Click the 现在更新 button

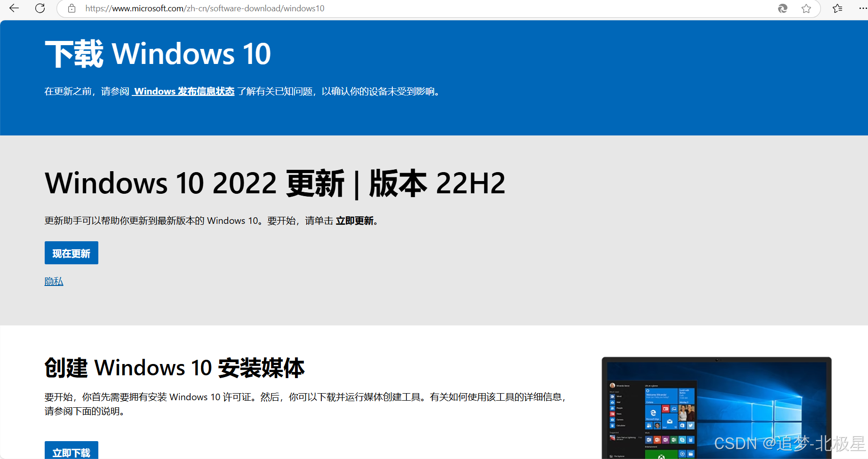[x=72, y=253]
